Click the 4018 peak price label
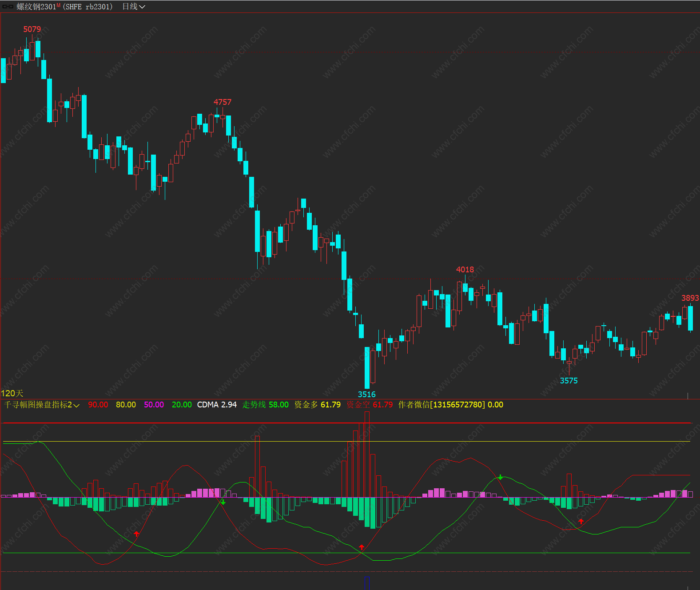 [x=465, y=270]
